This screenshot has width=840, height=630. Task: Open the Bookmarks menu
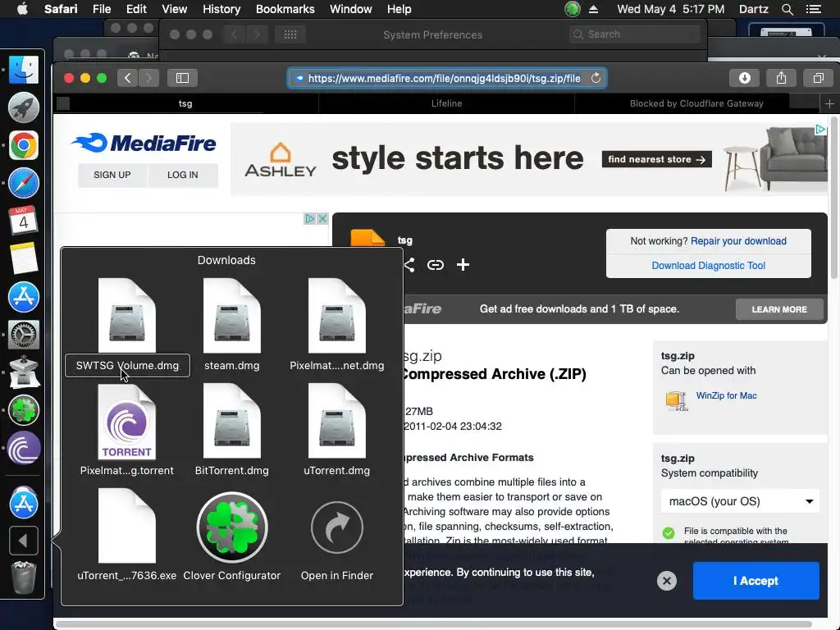(x=285, y=9)
